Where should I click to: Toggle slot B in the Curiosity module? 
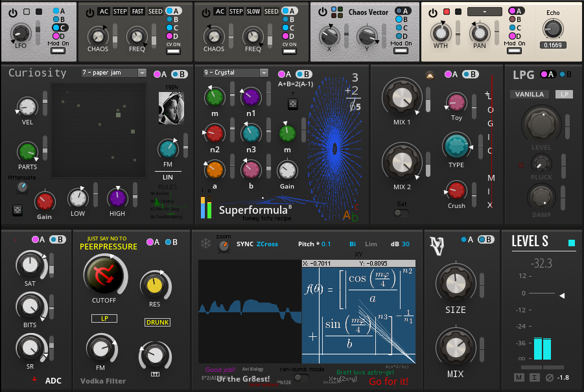[179, 74]
